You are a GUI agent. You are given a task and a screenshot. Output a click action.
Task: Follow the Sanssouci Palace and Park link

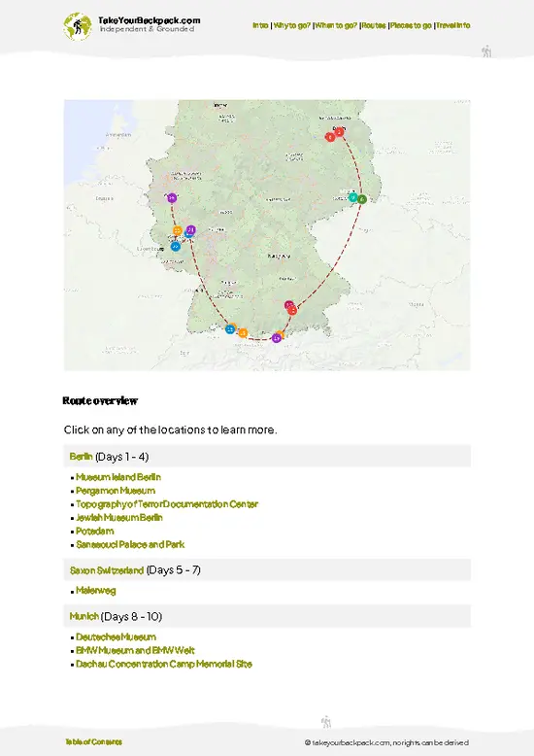click(x=130, y=544)
